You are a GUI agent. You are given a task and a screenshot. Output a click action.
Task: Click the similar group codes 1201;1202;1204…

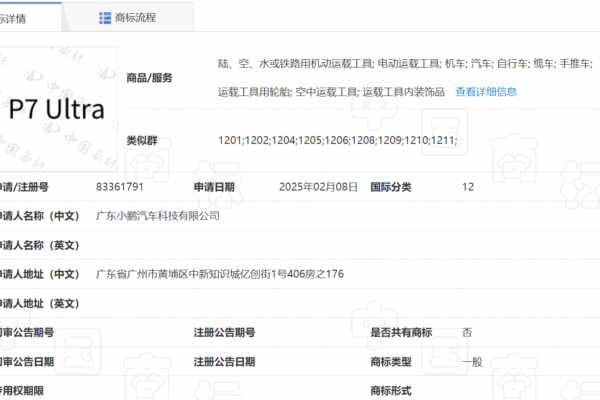point(338,140)
